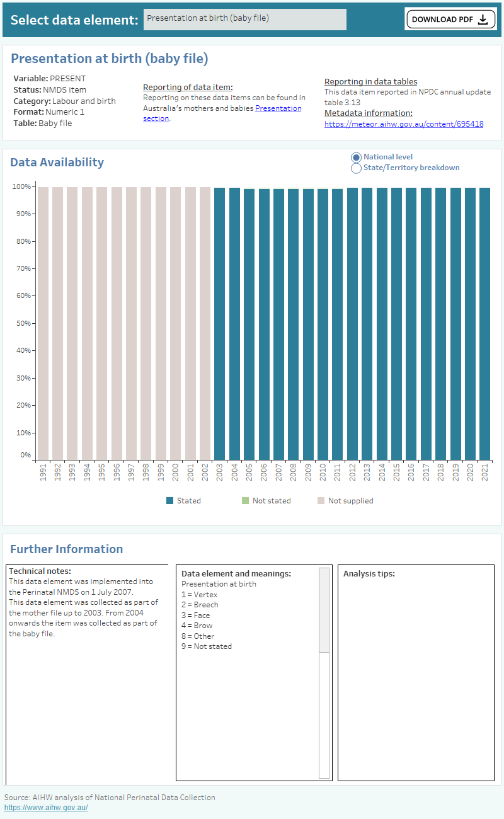Select the State/Territory breakdown radio button
Screen dimensions: 504x819
[356, 168]
